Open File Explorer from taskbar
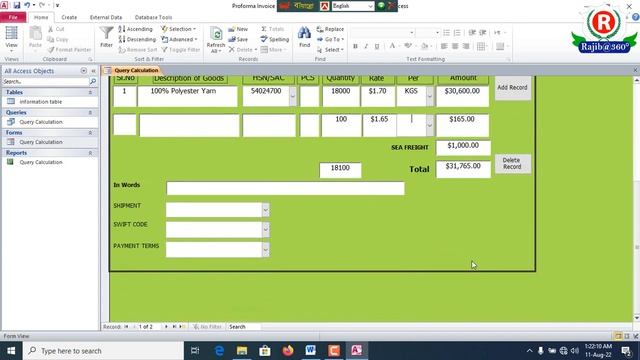 [x=242, y=351]
